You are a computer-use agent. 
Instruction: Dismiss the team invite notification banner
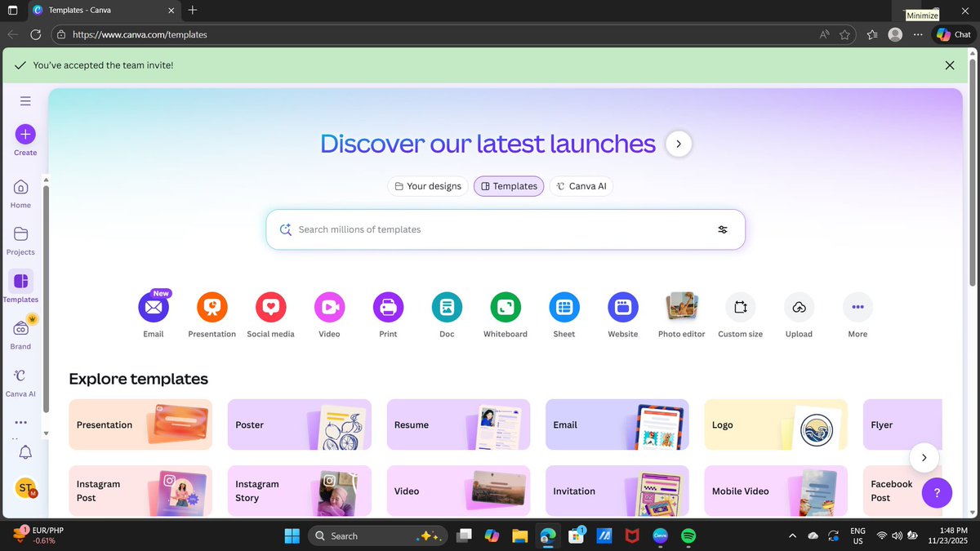[x=949, y=65]
